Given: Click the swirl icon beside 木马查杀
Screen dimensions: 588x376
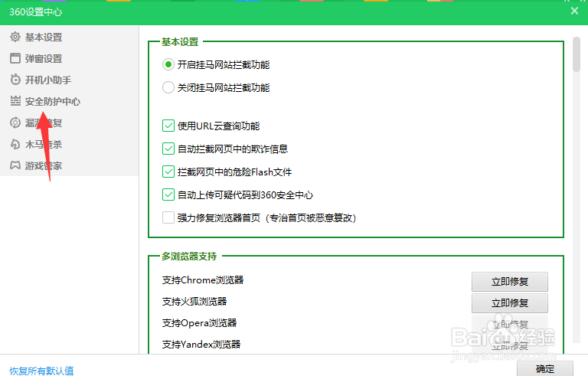Looking at the screenshot, I should pyautogui.click(x=15, y=144).
